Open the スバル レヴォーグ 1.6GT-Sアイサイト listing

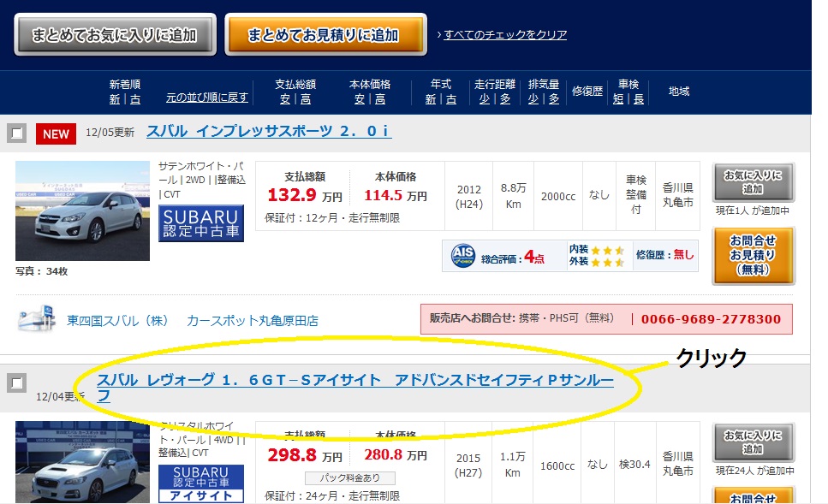(354, 388)
